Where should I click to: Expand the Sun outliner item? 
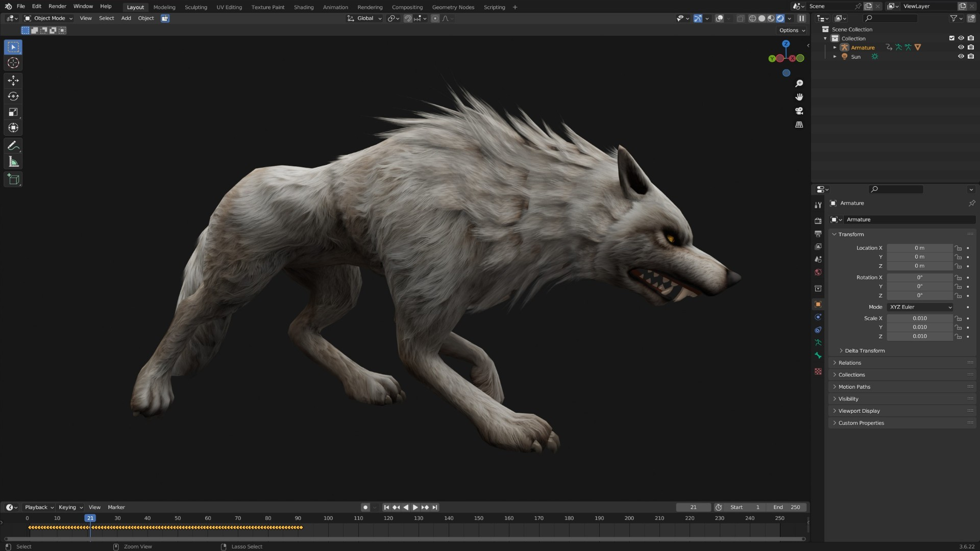tap(835, 57)
